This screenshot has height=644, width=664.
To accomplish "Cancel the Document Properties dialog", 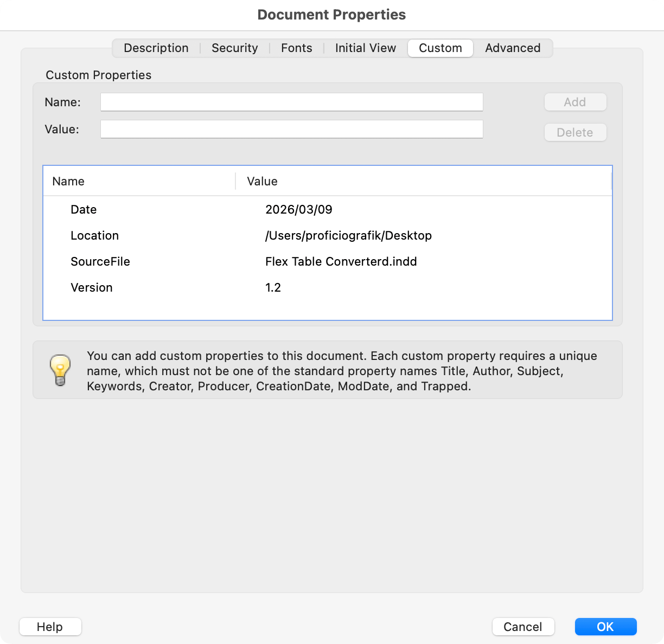I will (x=522, y=627).
